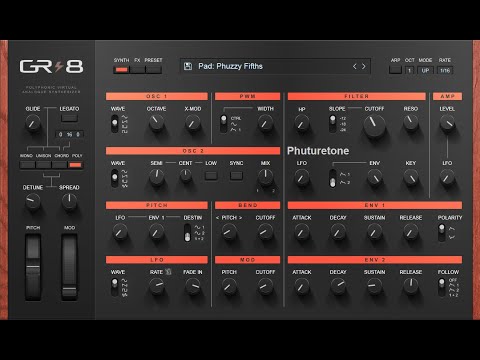The width and height of the screenshot is (480, 360).
Task: Click the OSC 1 OCTAVE knob
Action: pos(156,123)
